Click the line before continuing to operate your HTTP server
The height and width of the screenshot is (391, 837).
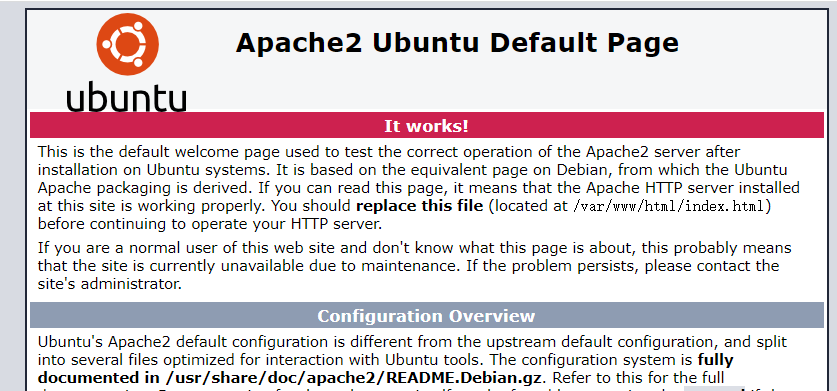210,224
